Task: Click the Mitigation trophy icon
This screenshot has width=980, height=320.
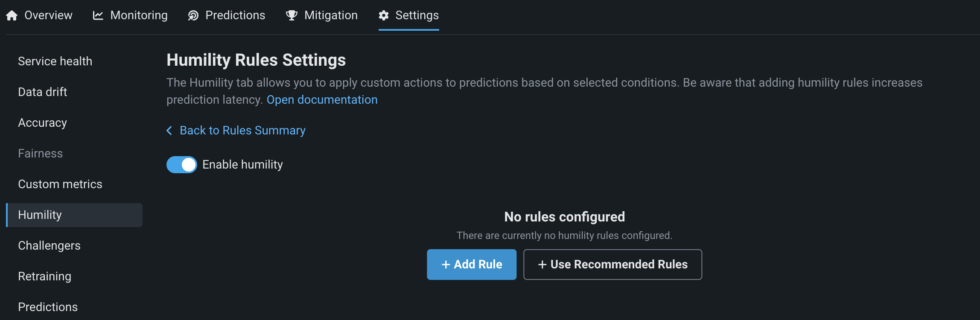Action: [292, 16]
